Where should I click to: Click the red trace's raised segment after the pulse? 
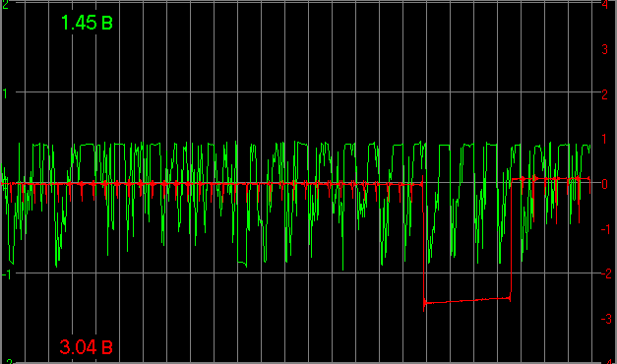coord(550,179)
